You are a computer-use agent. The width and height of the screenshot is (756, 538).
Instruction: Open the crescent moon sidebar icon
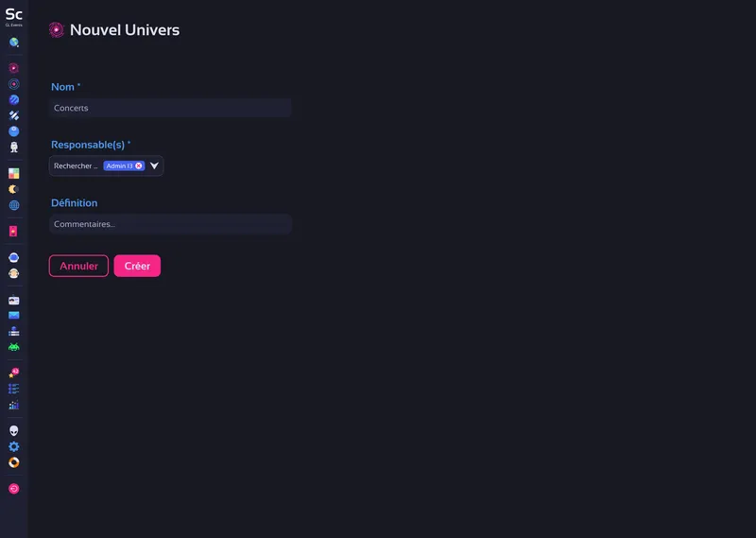click(x=14, y=189)
